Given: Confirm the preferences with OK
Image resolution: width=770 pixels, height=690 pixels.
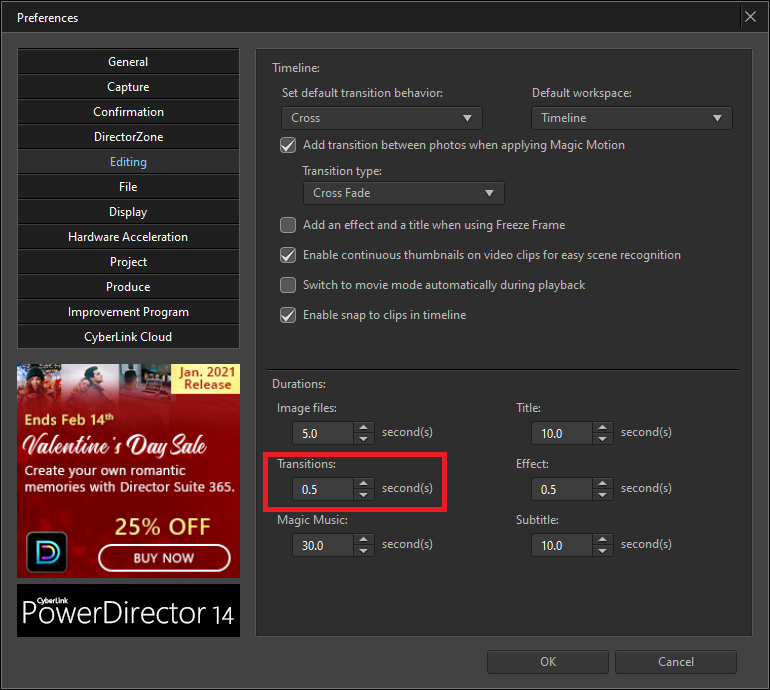Looking at the screenshot, I should tap(548, 662).
